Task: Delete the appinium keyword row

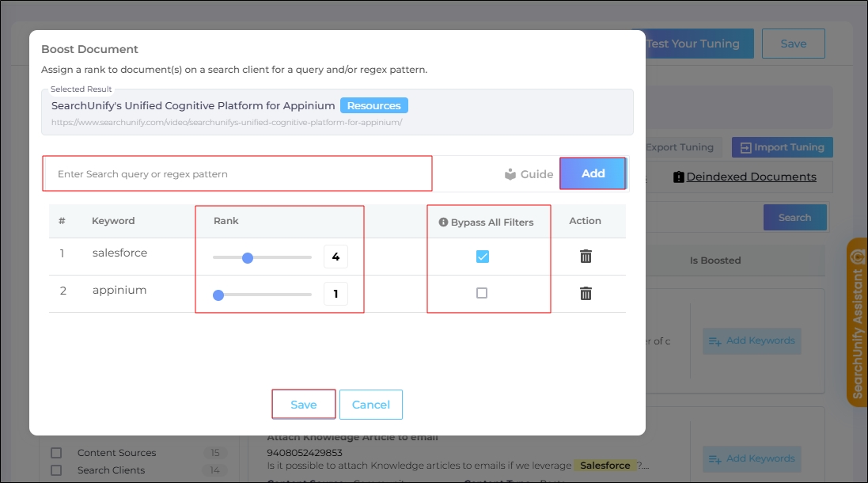Action: 586,294
